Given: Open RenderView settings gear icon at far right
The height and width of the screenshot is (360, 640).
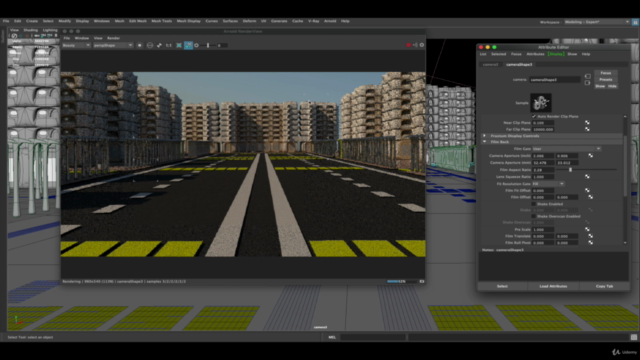Looking at the screenshot, I should (422, 45).
